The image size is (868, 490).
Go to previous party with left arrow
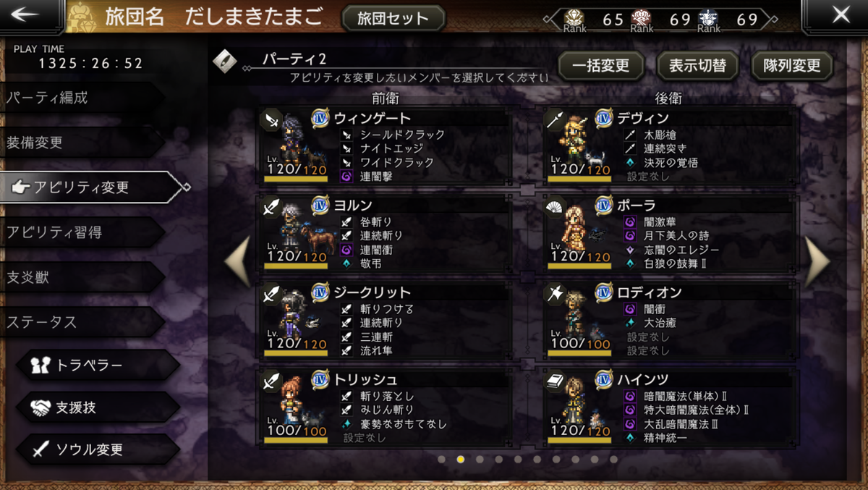pyautogui.click(x=238, y=261)
